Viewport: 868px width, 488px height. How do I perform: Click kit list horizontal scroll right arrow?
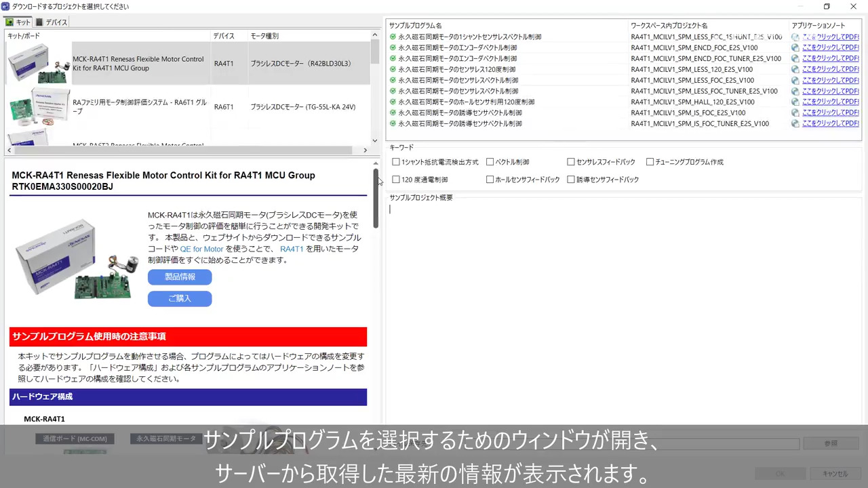coord(366,150)
